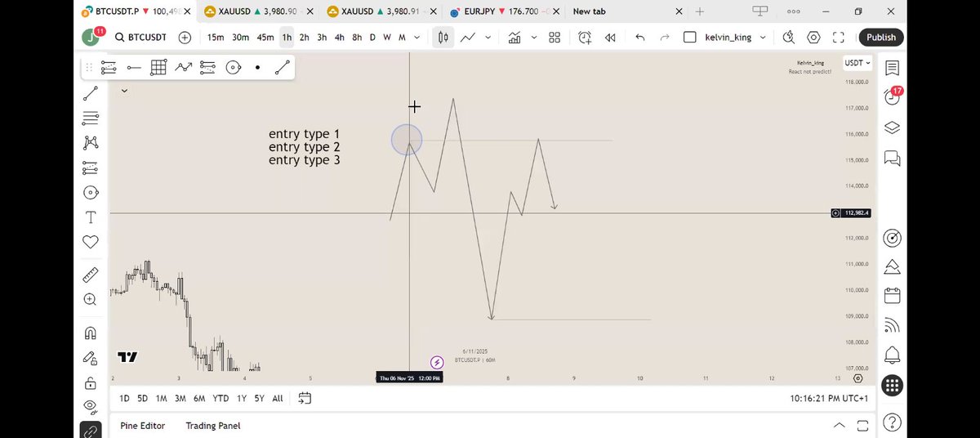The height and width of the screenshot is (438, 980).
Task: Open the Indicators chart icon
Action: point(514,38)
